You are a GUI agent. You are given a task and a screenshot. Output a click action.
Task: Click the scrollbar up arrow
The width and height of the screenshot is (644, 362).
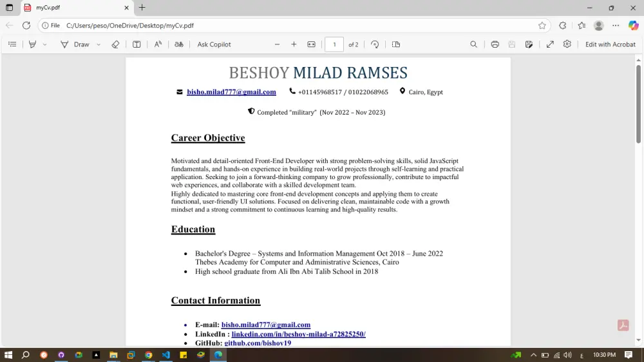pos(638,61)
